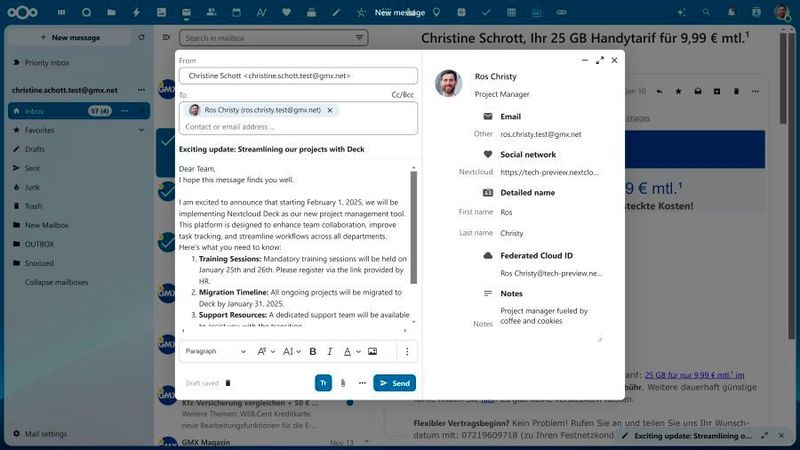Viewport: 800px width, 450px height.
Task: Toggle the navigation list icon beside search
Action: point(166,37)
